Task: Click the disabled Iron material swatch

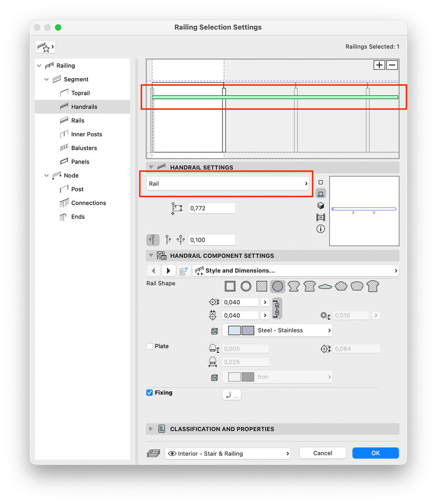Action: tap(241, 377)
